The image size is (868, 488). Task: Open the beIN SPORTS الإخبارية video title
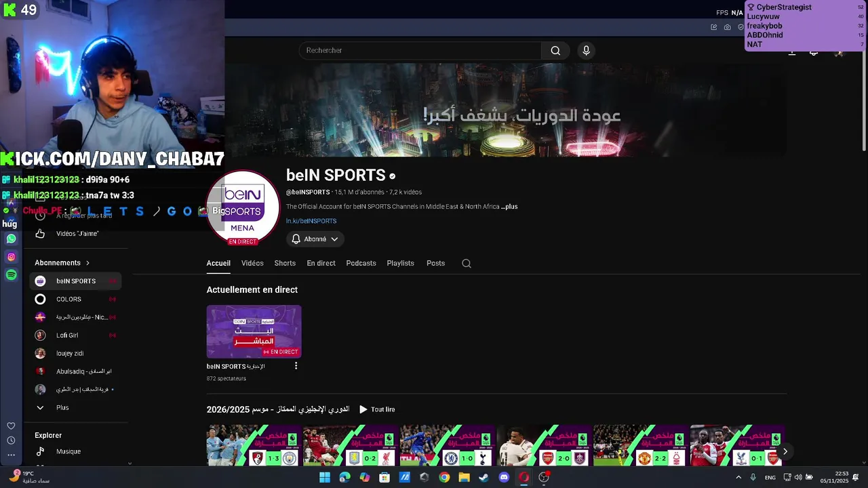tap(235, 367)
